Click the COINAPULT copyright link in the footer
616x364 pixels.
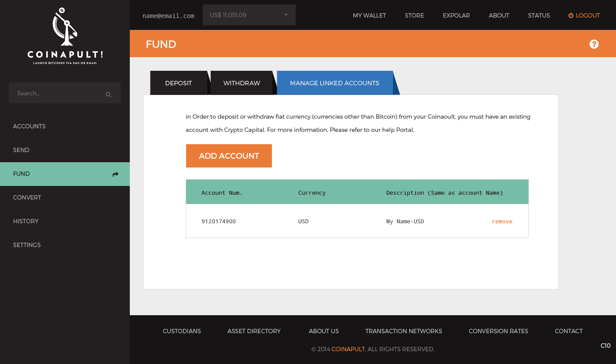coord(348,349)
